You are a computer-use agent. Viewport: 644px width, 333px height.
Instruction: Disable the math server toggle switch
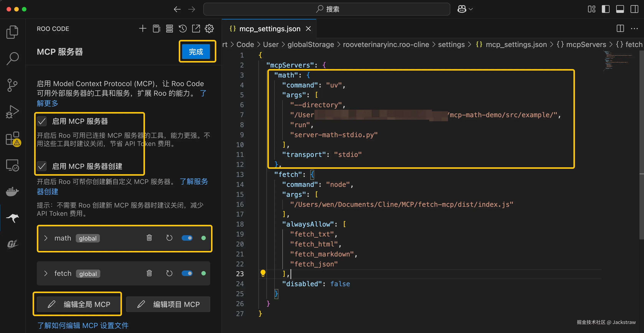(187, 238)
